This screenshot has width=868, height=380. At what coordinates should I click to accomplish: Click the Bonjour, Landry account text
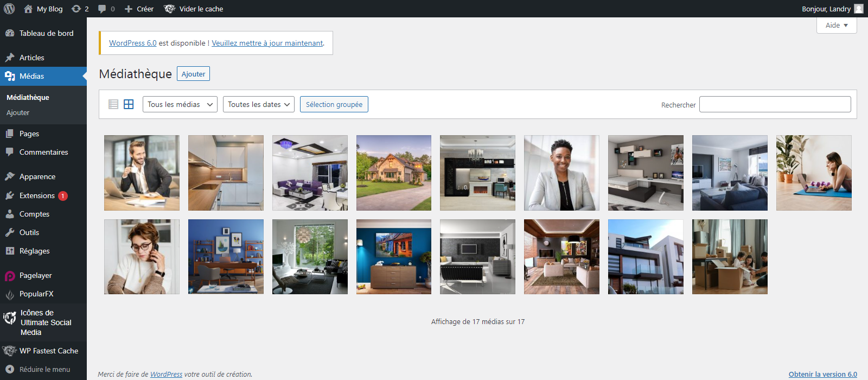click(826, 9)
